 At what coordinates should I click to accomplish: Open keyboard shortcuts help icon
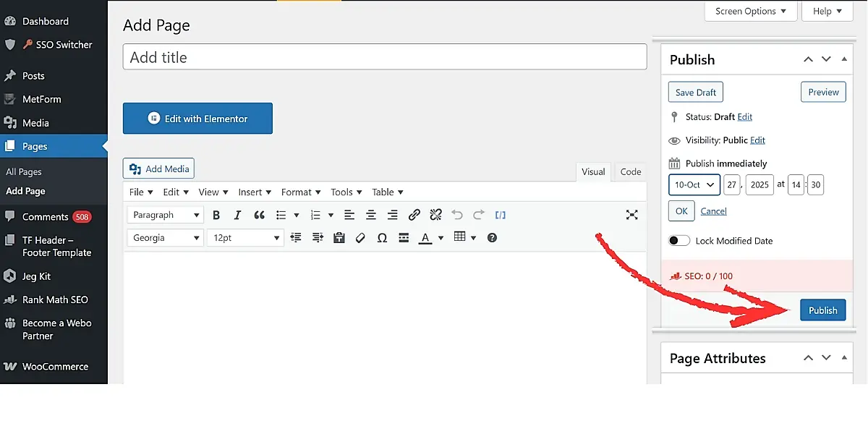[492, 238]
